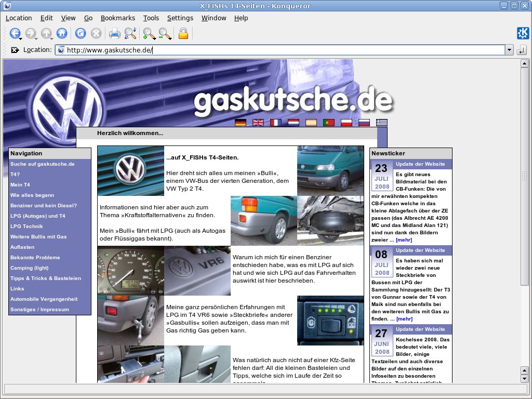Select the Spanish flag language icon

(311, 123)
